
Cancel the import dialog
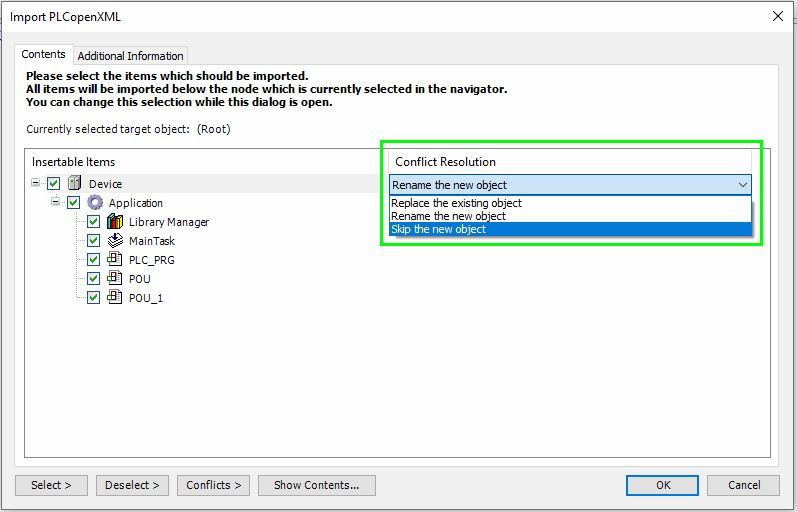coord(744,485)
